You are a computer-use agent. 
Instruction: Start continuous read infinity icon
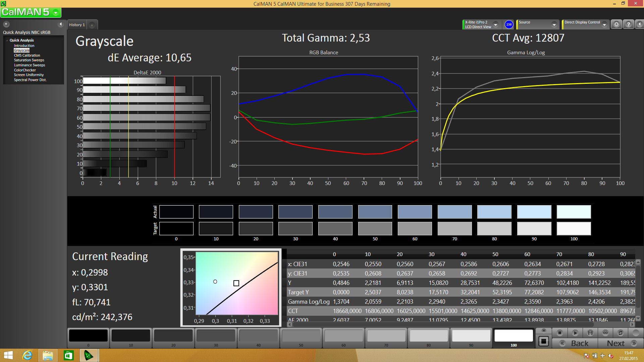point(605,333)
